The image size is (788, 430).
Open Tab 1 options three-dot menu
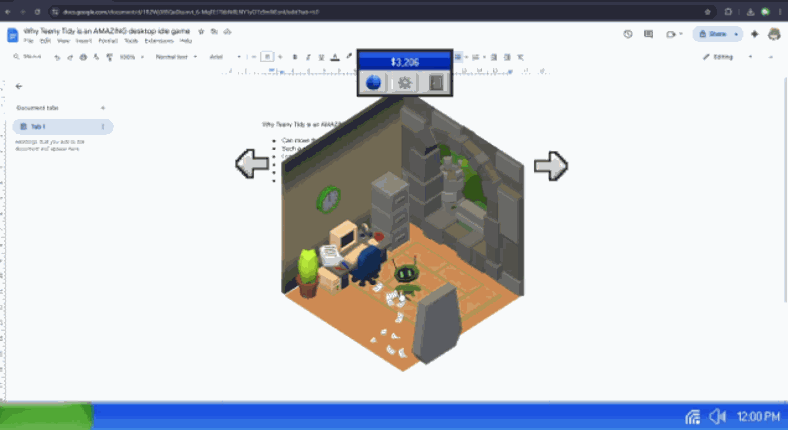[x=103, y=127]
